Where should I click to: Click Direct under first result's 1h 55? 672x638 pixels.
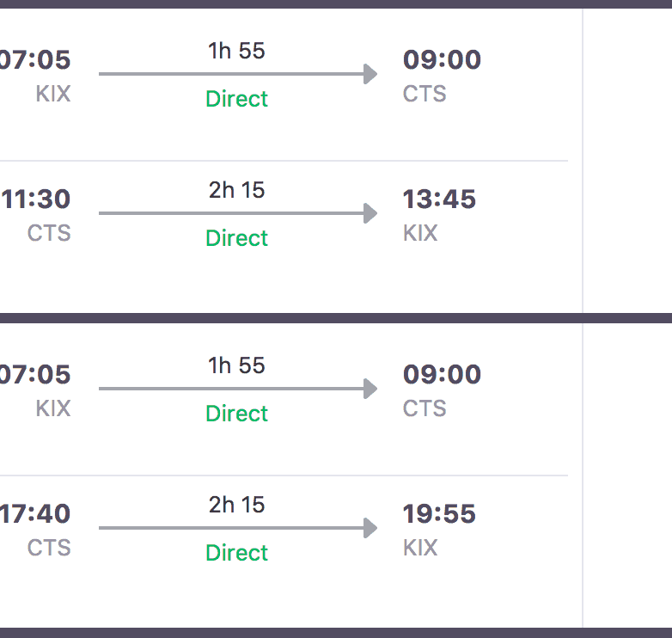[x=236, y=99]
